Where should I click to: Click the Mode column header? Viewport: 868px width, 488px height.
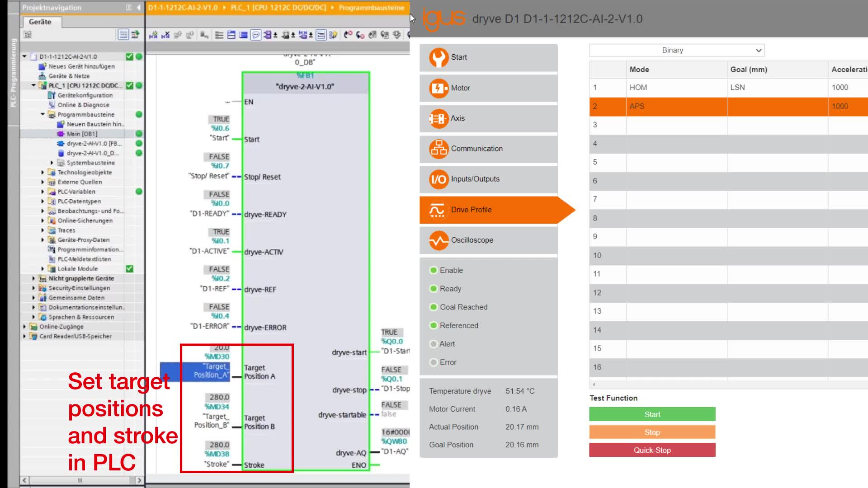[677, 70]
